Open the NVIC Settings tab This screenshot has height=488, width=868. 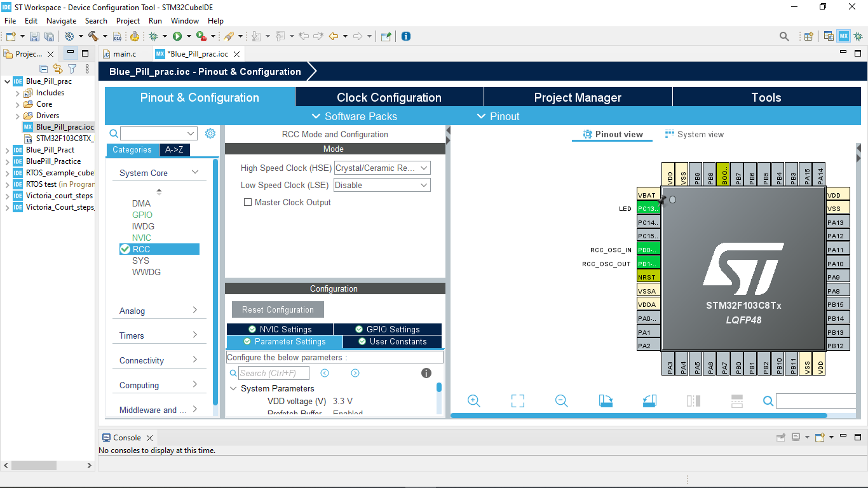(280, 329)
